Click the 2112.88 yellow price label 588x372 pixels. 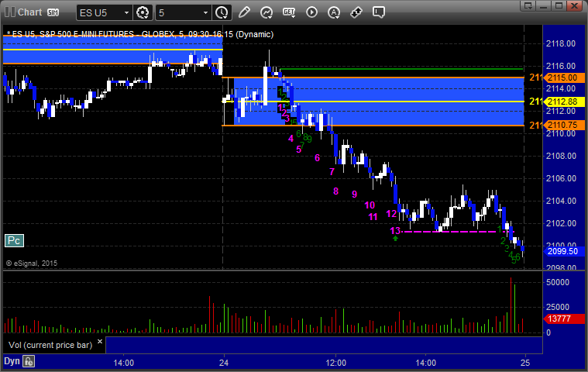(566, 102)
